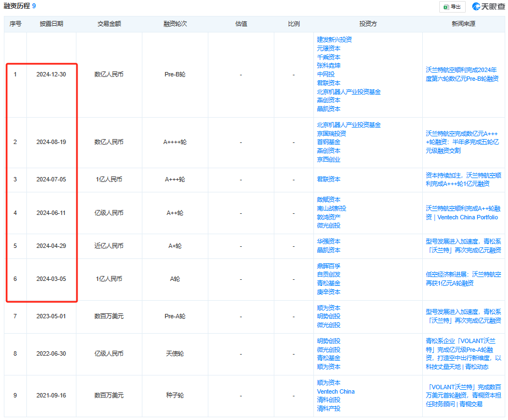Viewport: 508px width, 420px height.
Task: Click round cell 种子轮
Action: tap(175, 395)
